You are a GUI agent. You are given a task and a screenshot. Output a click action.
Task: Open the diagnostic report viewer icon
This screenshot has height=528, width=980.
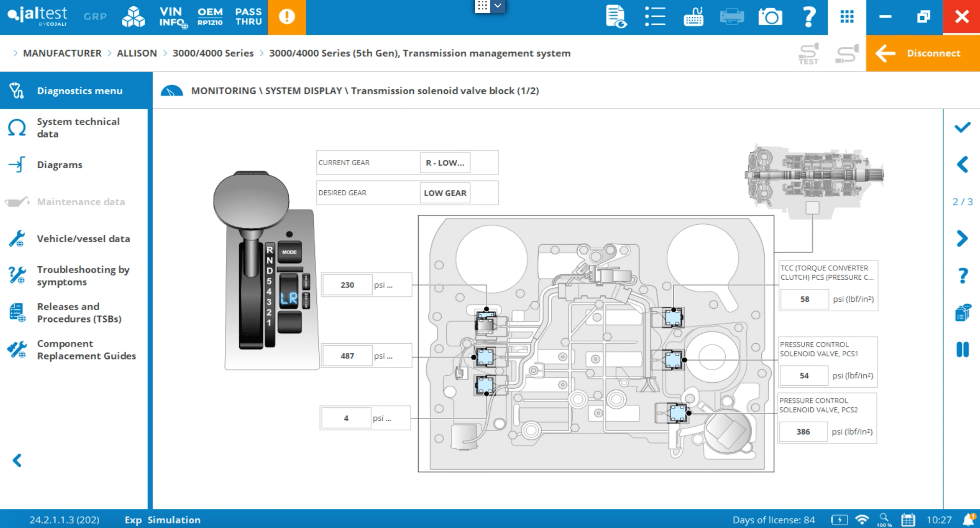615,17
